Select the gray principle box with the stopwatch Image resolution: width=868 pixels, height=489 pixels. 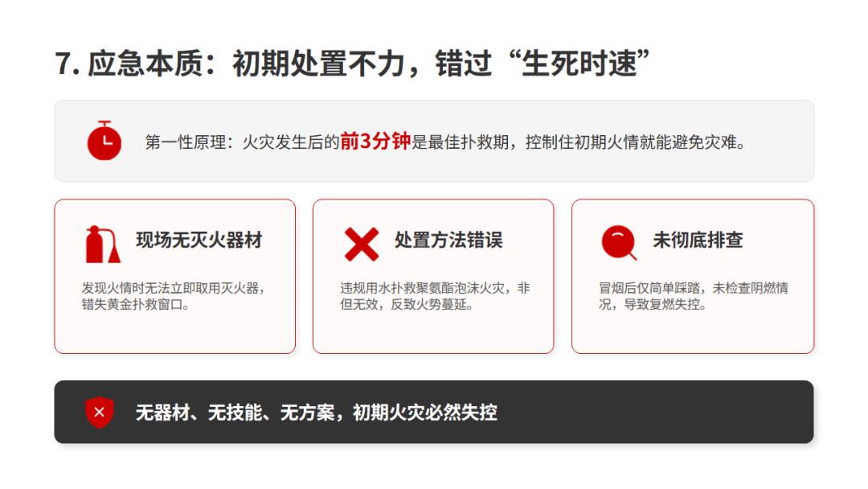[x=434, y=141]
